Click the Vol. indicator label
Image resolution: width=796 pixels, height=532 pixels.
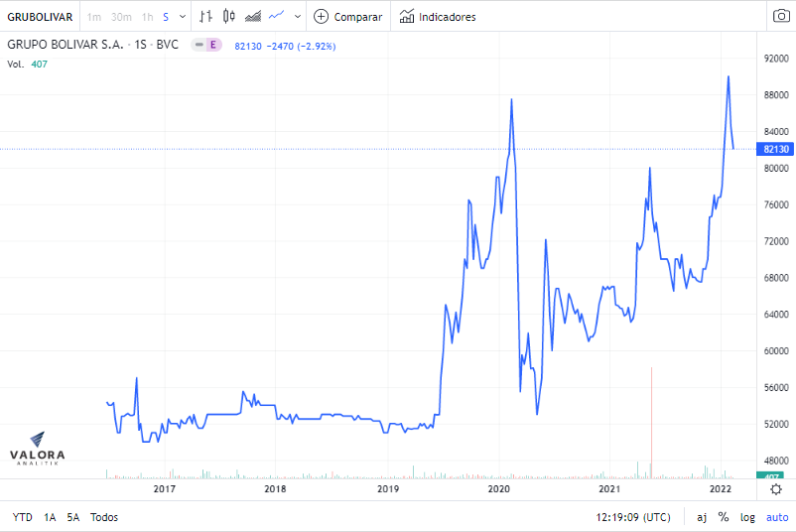coord(16,64)
